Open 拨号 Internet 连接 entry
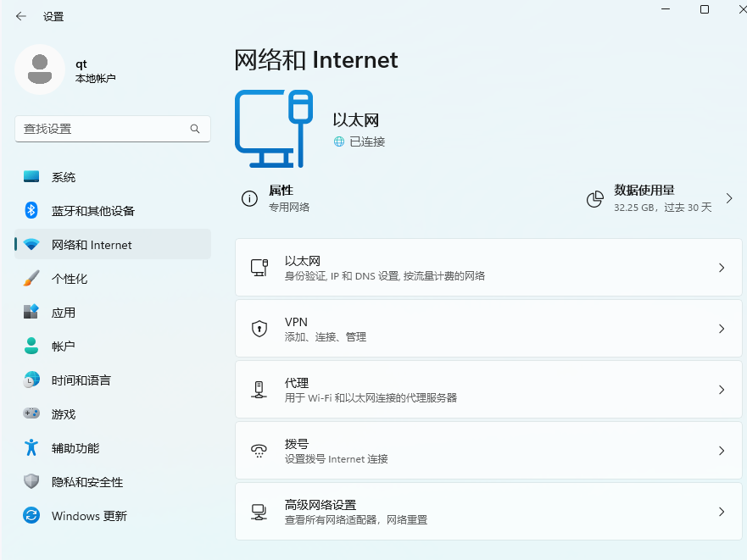This screenshot has width=747, height=560. [x=488, y=451]
